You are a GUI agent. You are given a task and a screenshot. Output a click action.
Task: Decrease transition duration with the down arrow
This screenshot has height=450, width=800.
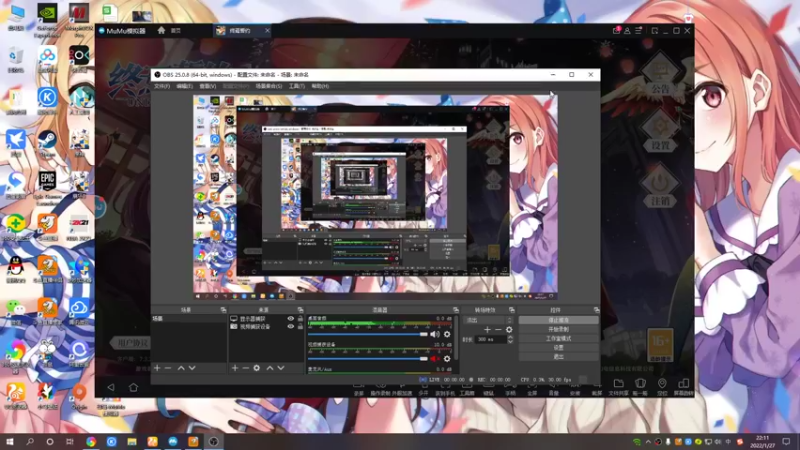(510, 341)
